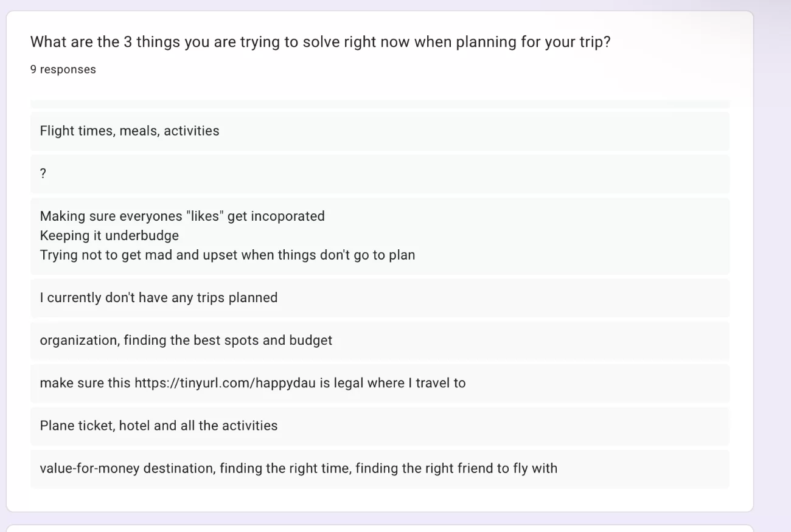Select the single question mark response
Image resolution: width=791 pixels, height=532 pixels.
pos(380,173)
